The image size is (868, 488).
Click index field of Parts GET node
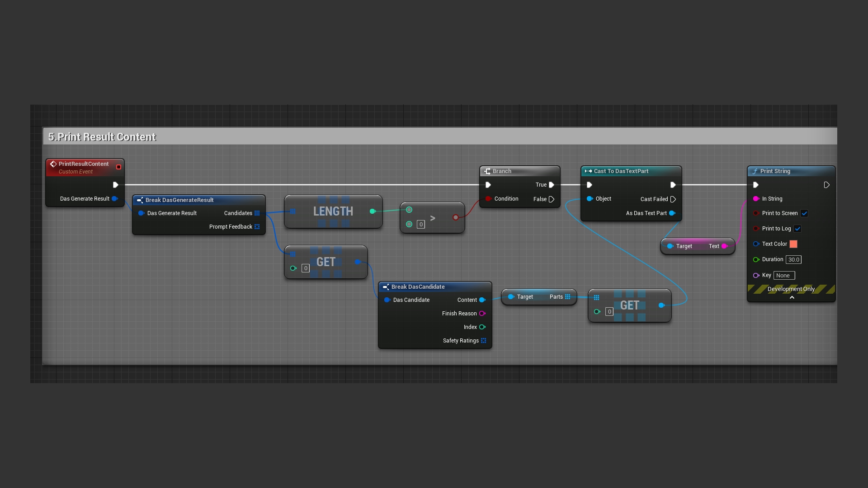point(609,312)
